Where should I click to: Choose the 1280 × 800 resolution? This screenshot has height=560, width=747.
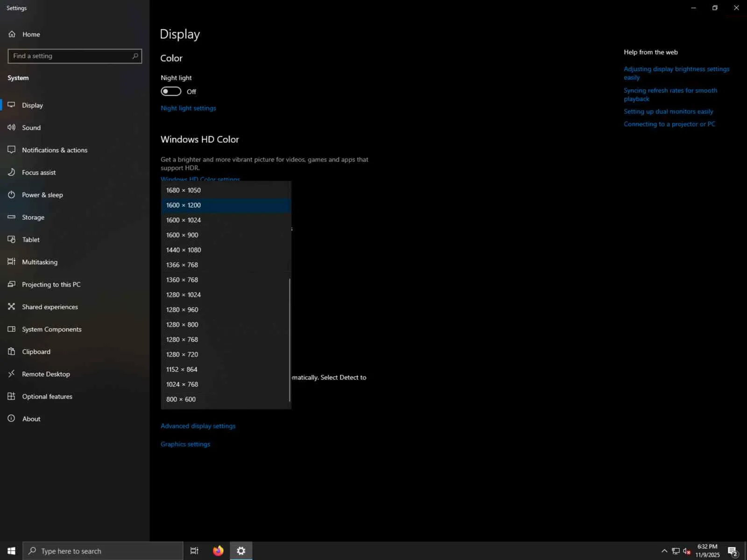(x=226, y=324)
